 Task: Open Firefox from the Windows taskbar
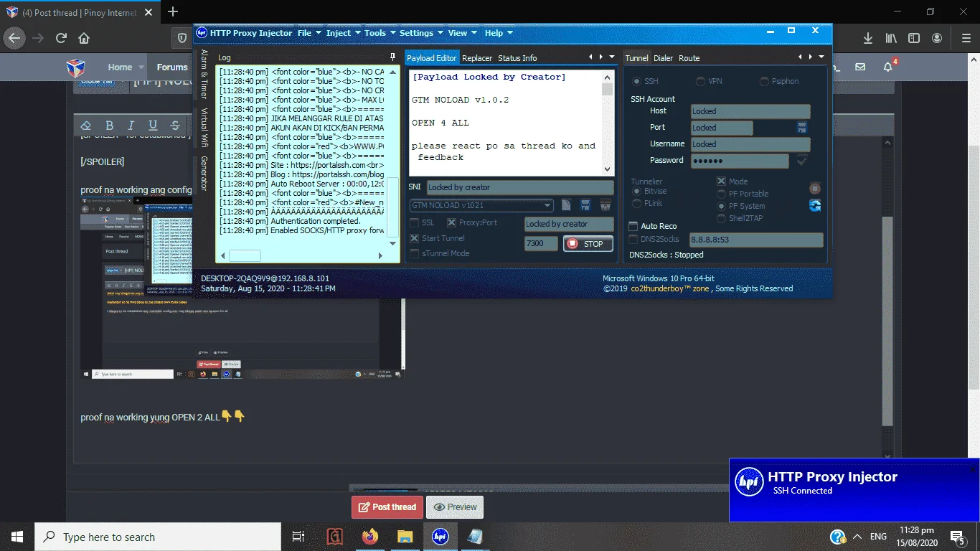[x=369, y=537]
